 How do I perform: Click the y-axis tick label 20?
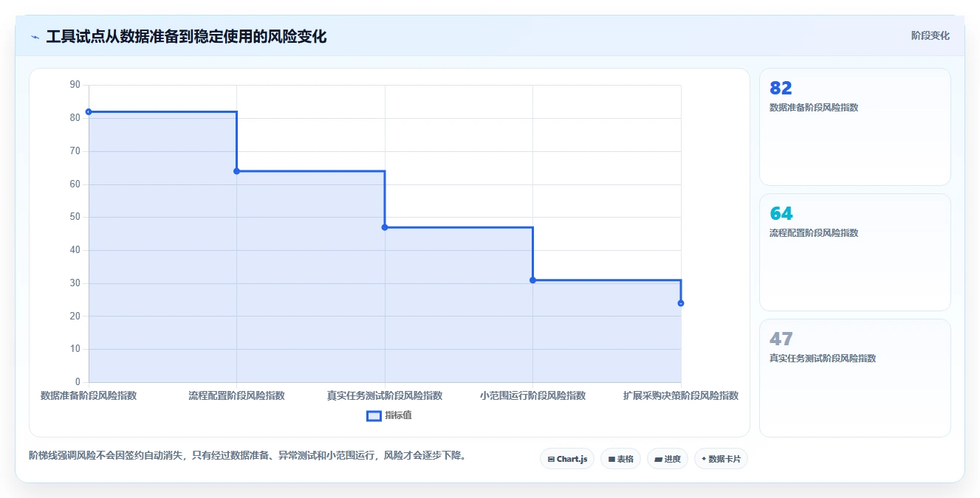pyautogui.click(x=75, y=316)
